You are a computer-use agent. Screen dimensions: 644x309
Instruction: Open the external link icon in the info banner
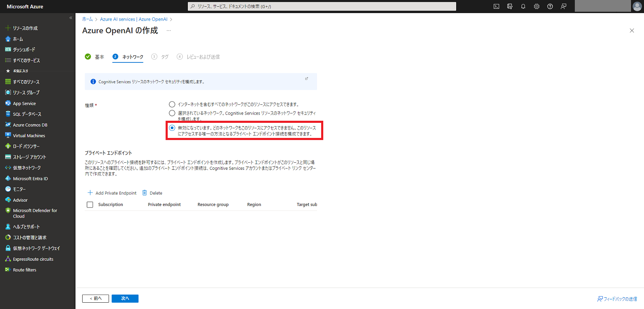pyautogui.click(x=306, y=79)
